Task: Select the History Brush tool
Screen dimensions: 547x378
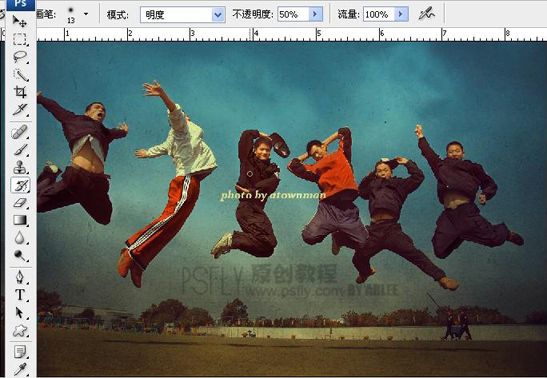Action: [20, 185]
